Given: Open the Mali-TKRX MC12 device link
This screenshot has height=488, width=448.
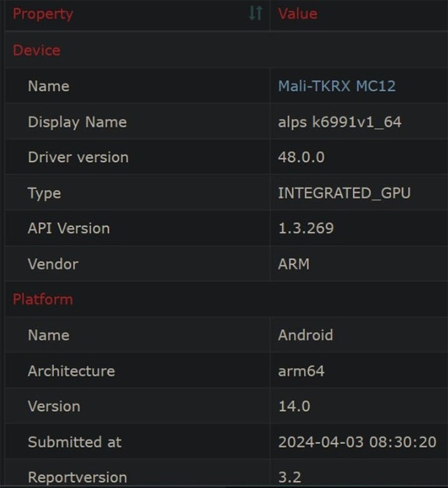Looking at the screenshot, I should (337, 86).
